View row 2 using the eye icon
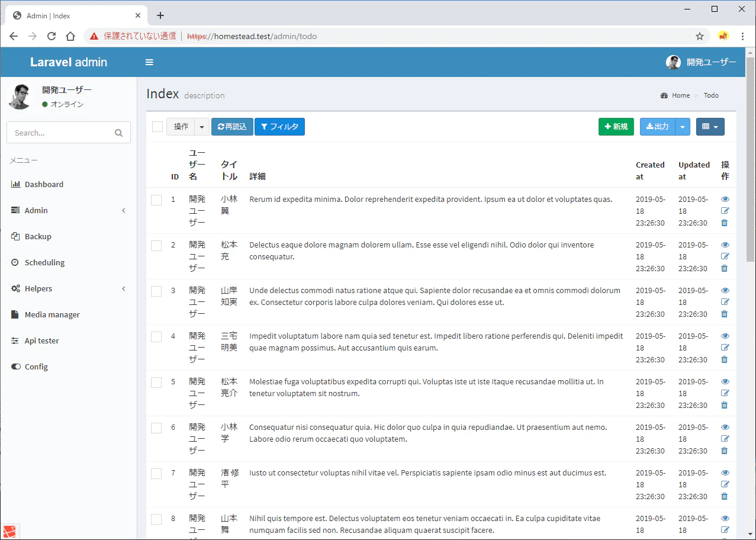Viewport: 756px width, 540px height. 725,245
